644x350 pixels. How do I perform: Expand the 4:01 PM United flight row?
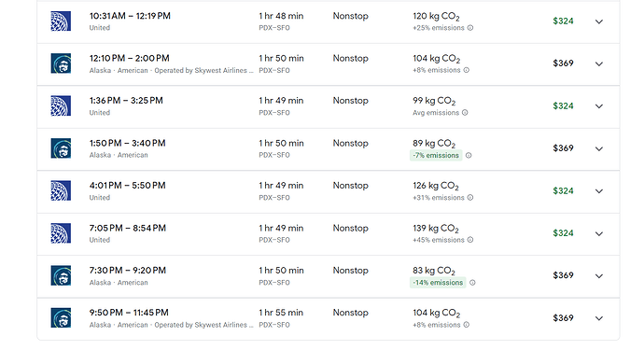point(599,191)
